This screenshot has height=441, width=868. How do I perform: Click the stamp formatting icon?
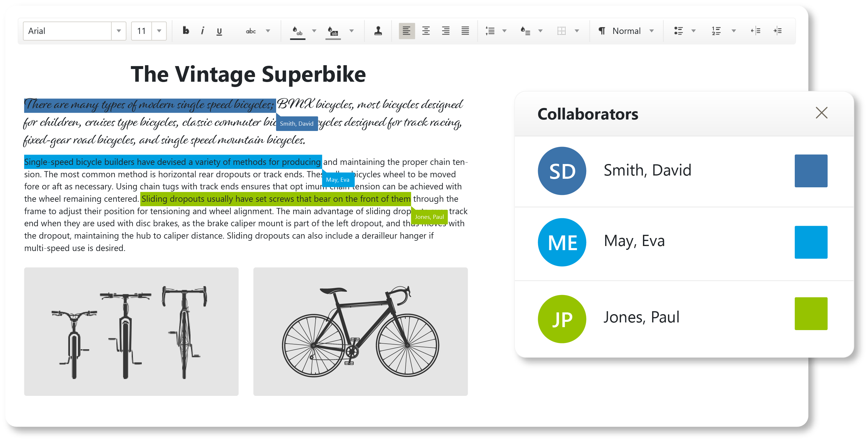click(x=378, y=31)
